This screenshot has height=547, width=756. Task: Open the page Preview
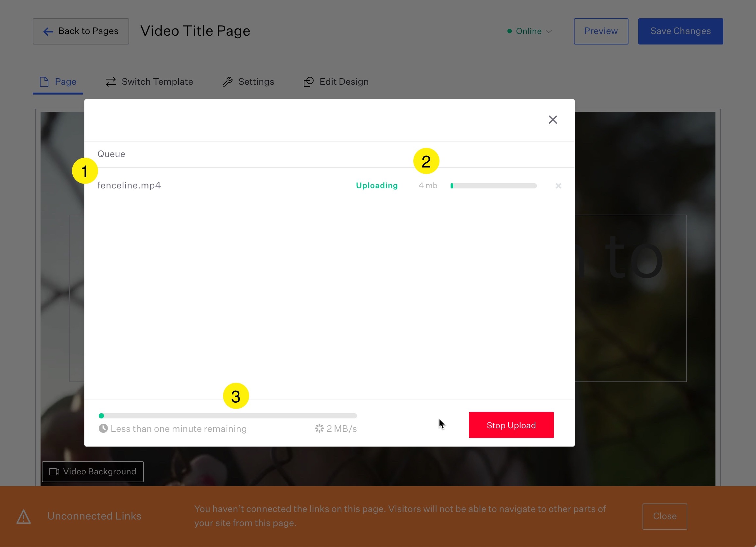pyautogui.click(x=601, y=31)
